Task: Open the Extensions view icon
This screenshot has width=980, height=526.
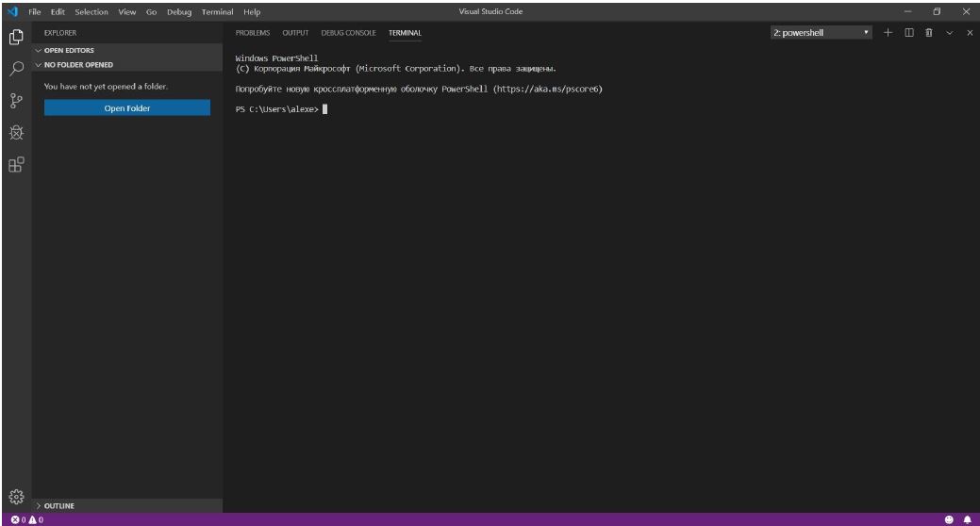Action: pyautogui.click(x=16, y=165)
